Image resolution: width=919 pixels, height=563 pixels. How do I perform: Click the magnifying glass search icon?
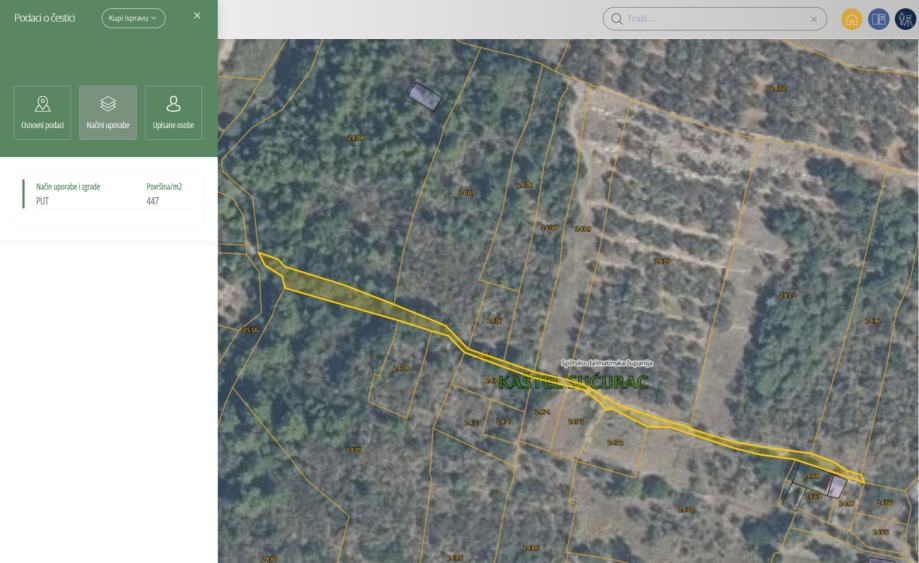pyautogui.click(x=617, y=19)
